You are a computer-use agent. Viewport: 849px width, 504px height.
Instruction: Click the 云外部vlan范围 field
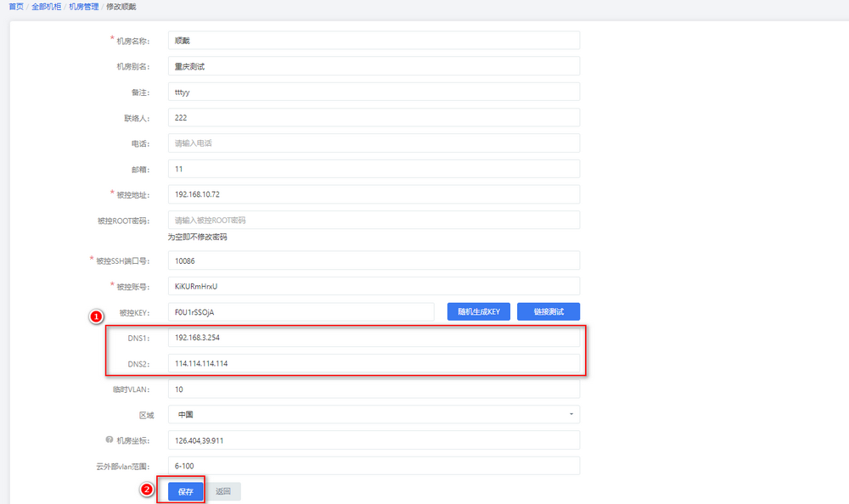coord(374,466)
